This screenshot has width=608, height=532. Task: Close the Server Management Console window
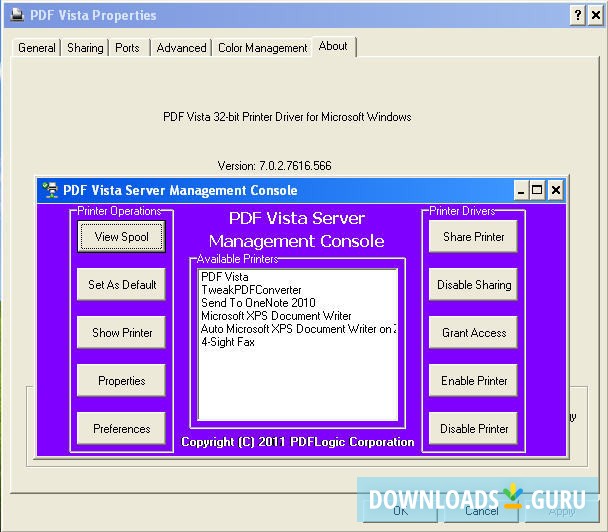coord(556,190)
